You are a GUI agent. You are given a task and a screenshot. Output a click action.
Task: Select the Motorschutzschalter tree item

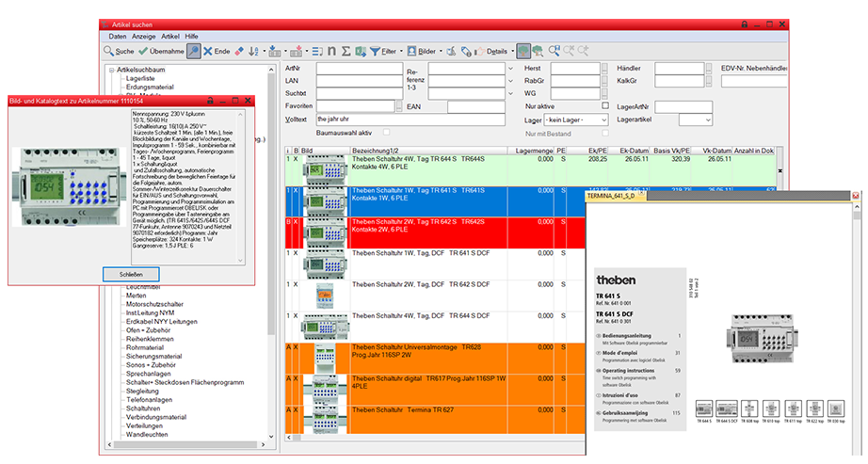[154, 304]
